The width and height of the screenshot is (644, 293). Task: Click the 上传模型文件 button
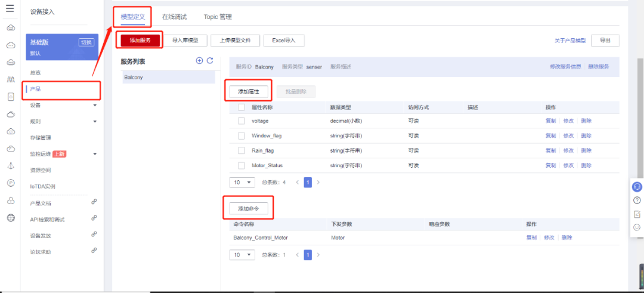[x=236, y=40]
